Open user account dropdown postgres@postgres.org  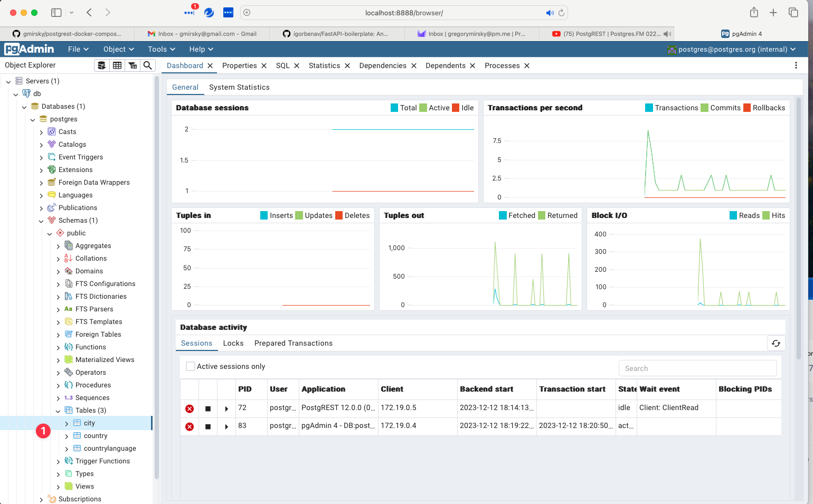point(731,49)
